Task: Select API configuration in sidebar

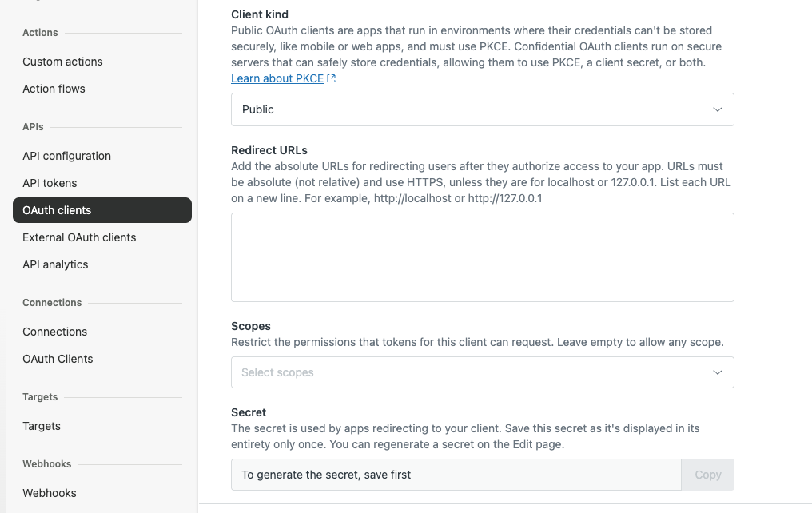Action: tap(67, 156)
